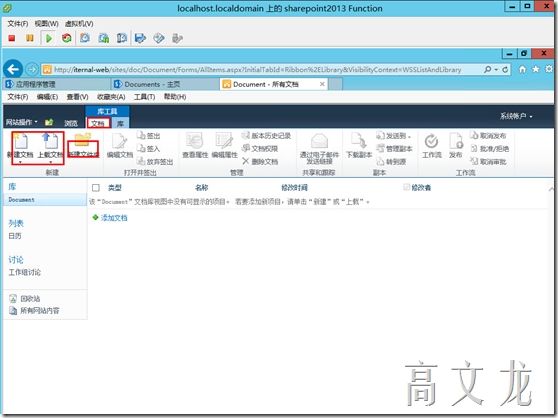Select the 库 ribbon tab
The image size is (558, 418).
pyautogui.click(x=120, y=123)
